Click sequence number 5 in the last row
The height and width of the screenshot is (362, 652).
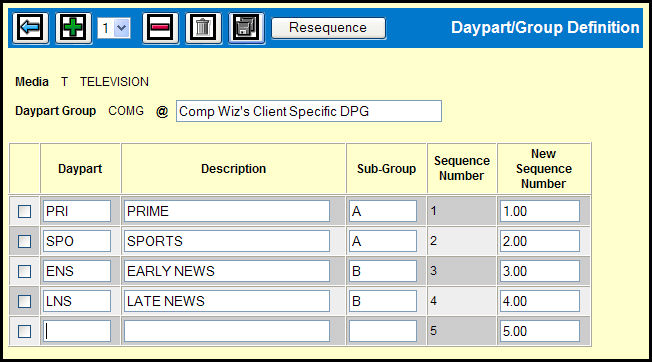point(433,331)
